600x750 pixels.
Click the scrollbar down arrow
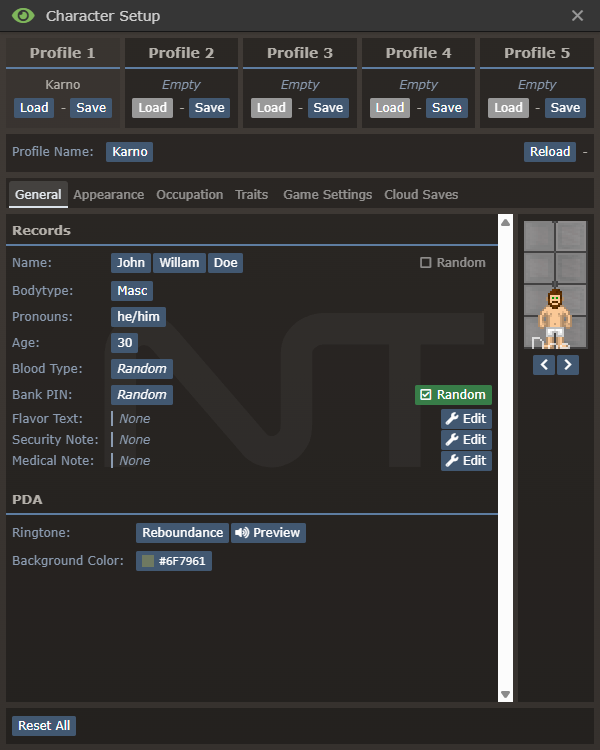pyautogui.click(x=505, y=694)
